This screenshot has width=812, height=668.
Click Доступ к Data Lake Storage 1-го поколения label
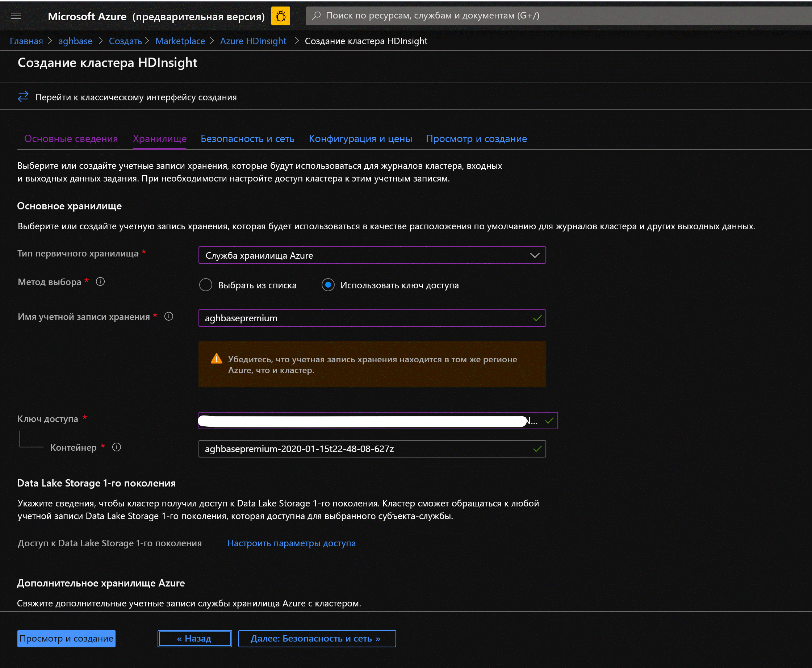pos(110,543)
